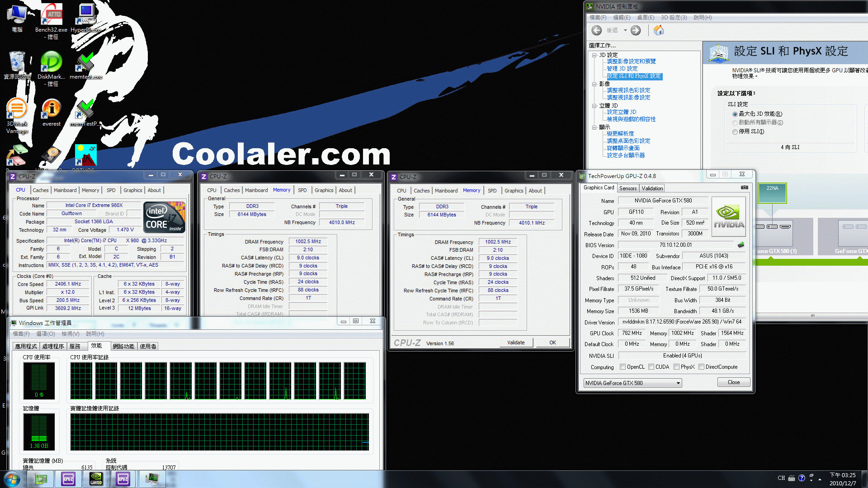Click the first CPU-Z taskbar button
Image resolution: width=868 pixels, height=488 pixels.
coord(68,479)
